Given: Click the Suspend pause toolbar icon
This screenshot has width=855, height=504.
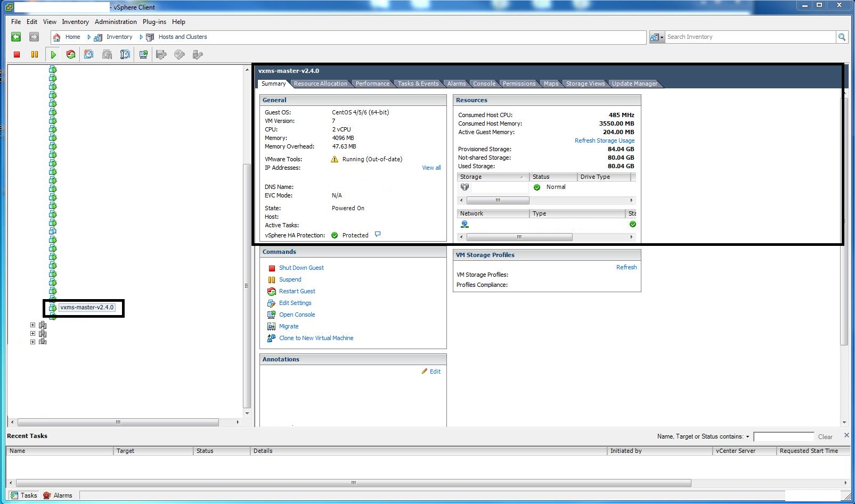Looking at the screenshot, I should pos(35,54).
